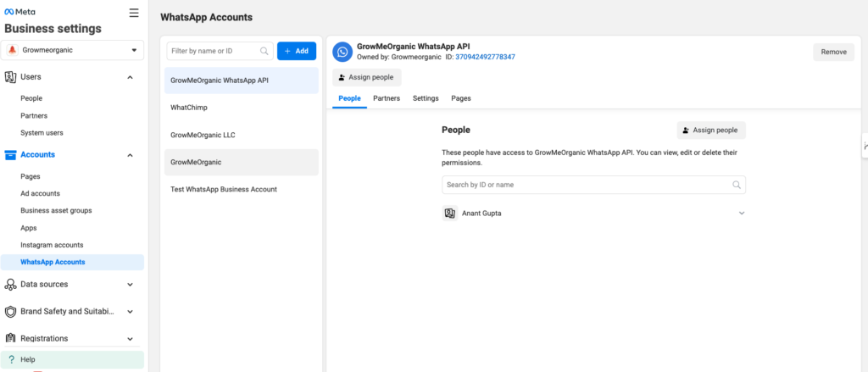
Task: Click the Meta logo
Action: coord(20,12)
